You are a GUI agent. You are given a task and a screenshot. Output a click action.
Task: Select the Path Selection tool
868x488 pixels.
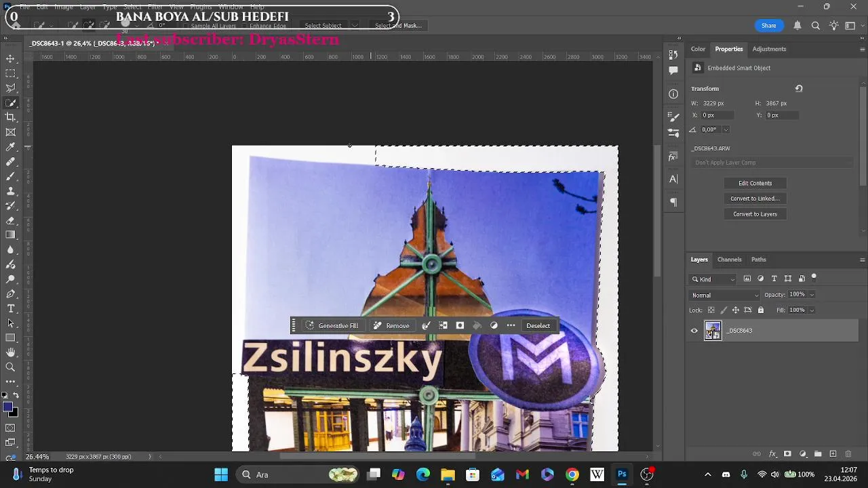coord(10,323)
